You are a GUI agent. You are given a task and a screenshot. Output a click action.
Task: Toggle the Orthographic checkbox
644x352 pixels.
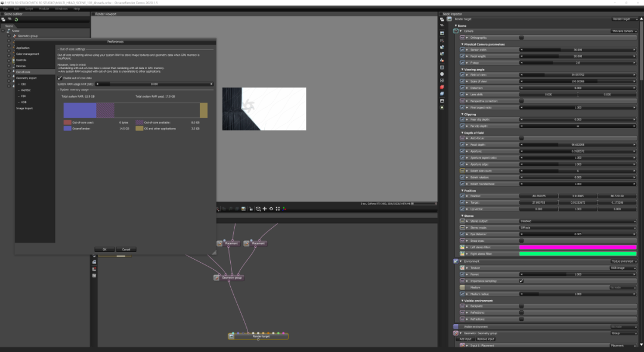522,38
